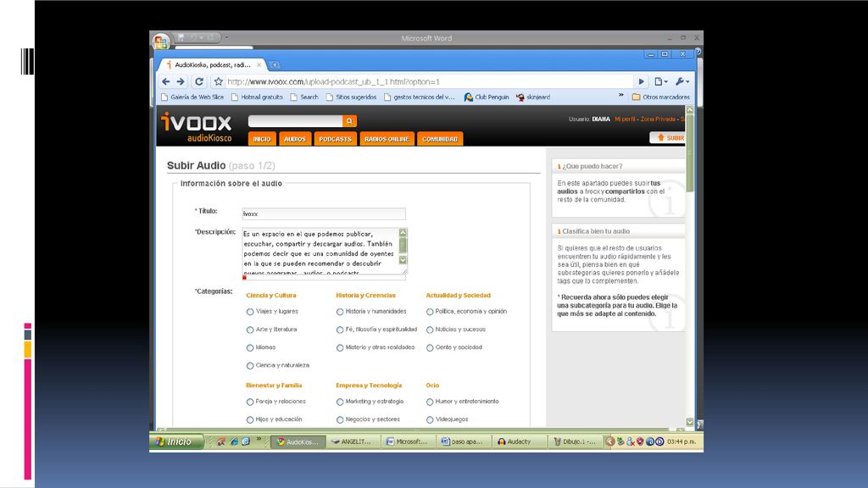The width and height of the screenshot is (868, 488).
Task: Select Humor y entretenimiento category
Action: 430,402
